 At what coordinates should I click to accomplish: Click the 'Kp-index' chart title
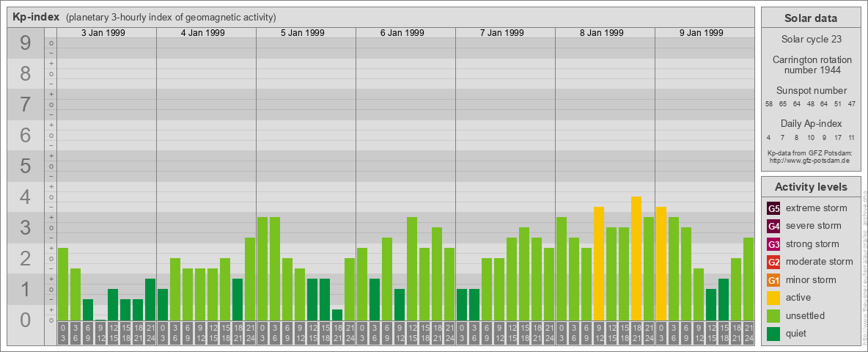pyautogui.click(x=36, y=17)
